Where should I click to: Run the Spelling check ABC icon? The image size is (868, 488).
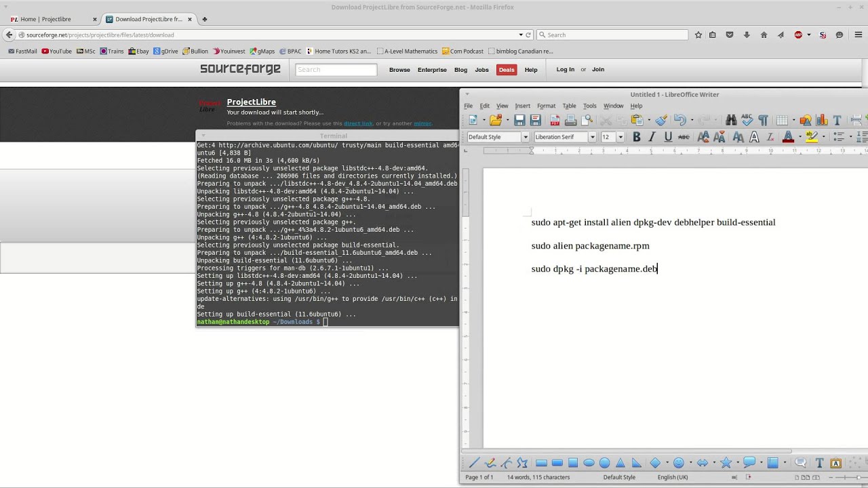(x=747, y=119)
